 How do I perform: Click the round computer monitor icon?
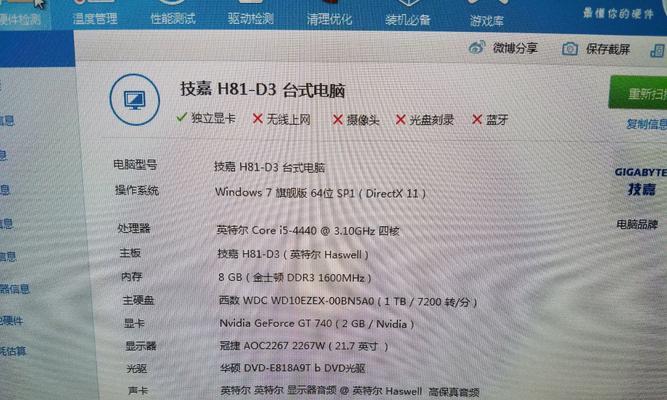(135, 100)
